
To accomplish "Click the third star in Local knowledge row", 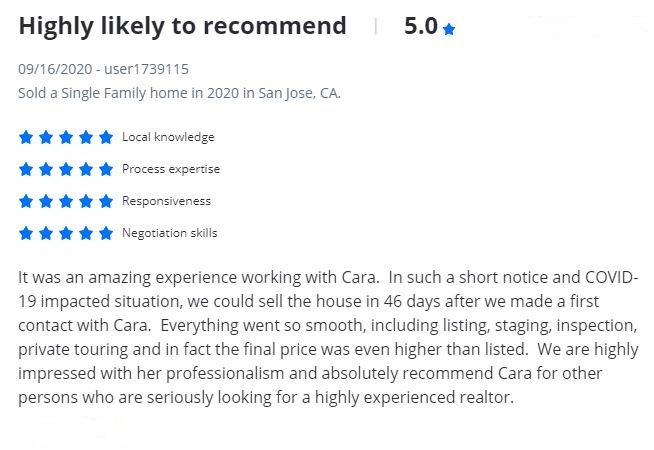I will (x=66, y=137).
